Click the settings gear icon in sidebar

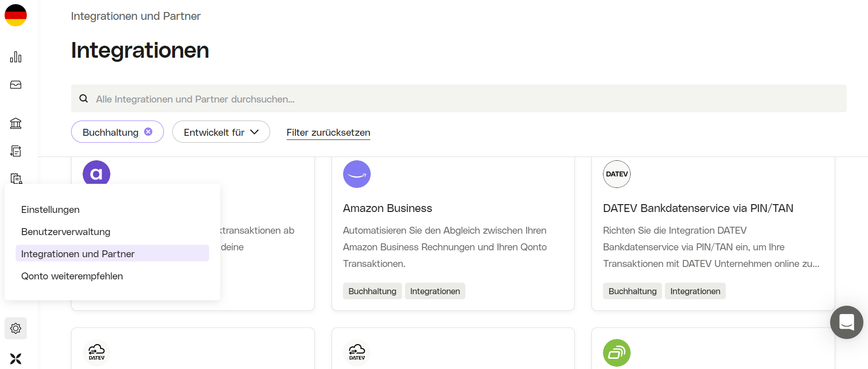16,328
